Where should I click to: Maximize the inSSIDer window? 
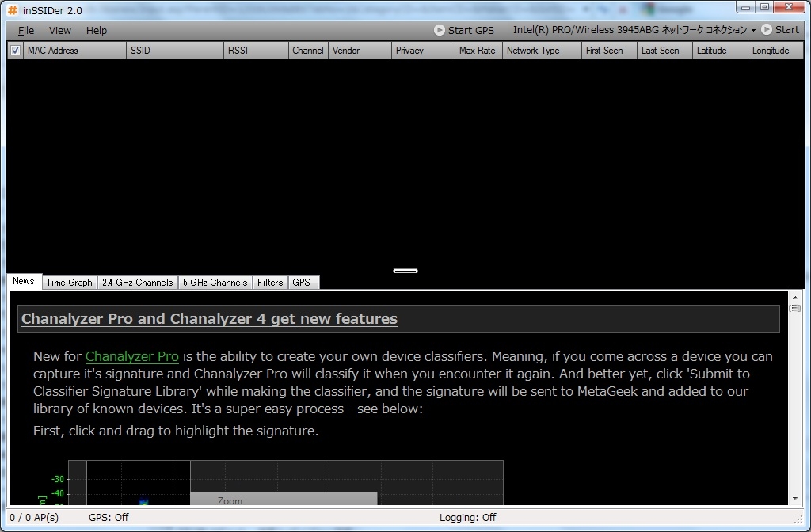click(764, 7)
